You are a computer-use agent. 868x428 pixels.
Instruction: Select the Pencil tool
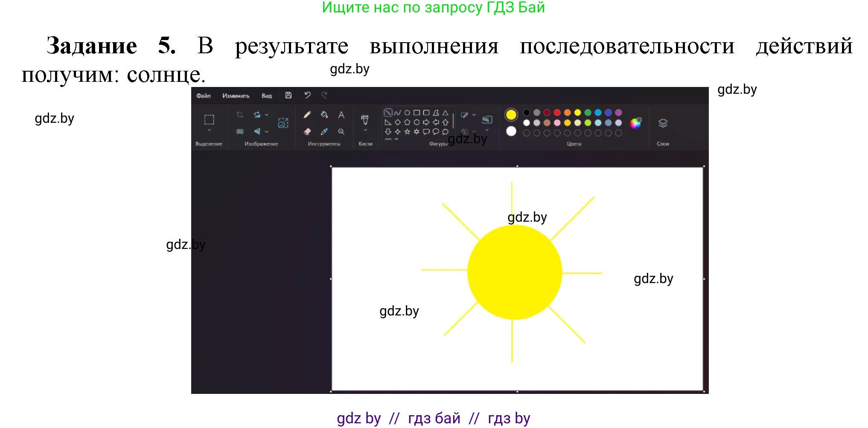point(307,115)
